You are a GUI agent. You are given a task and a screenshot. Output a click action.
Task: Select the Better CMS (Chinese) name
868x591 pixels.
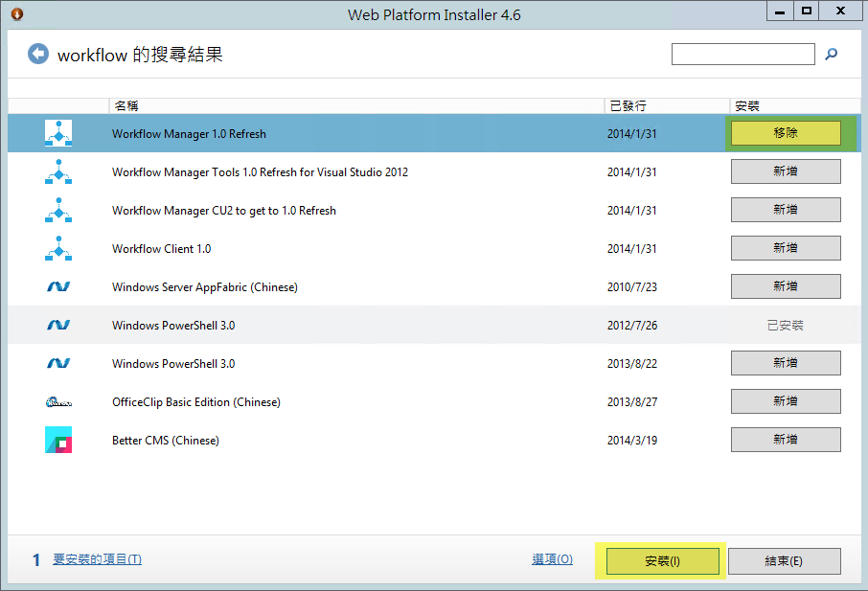point(166,441)
